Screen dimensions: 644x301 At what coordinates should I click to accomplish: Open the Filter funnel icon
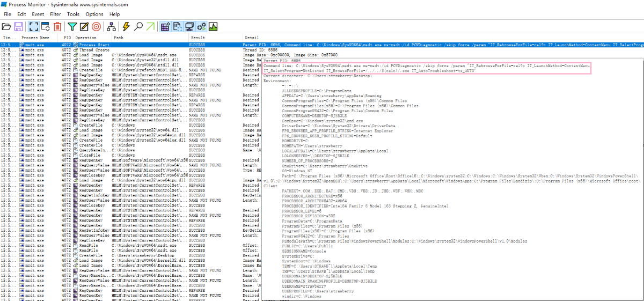tap(72, 26)
